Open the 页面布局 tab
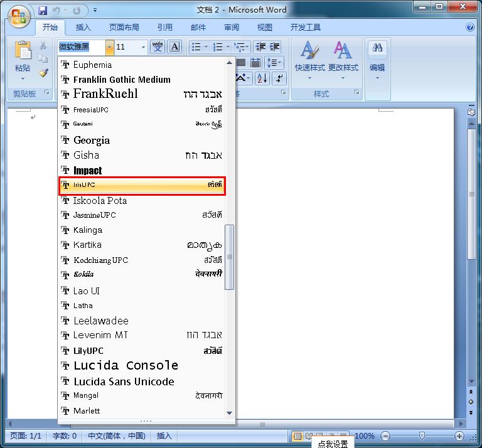 click(124, 28)
